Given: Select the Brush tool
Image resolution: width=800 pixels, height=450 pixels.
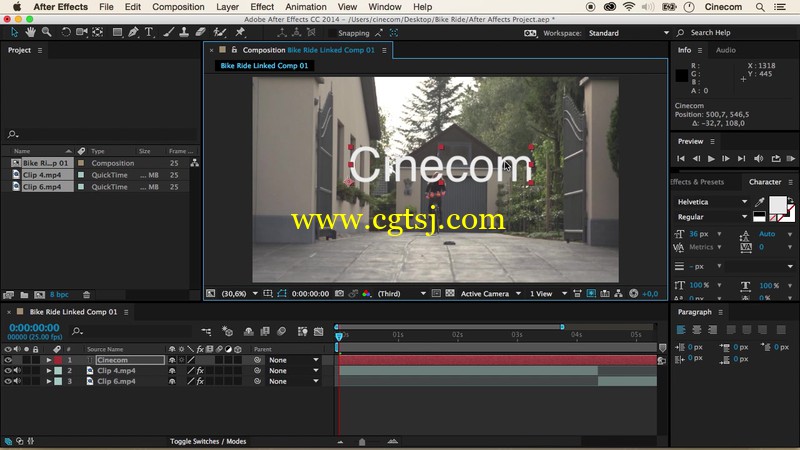Looking at the screenshot, I should click(x=168, y=33).
